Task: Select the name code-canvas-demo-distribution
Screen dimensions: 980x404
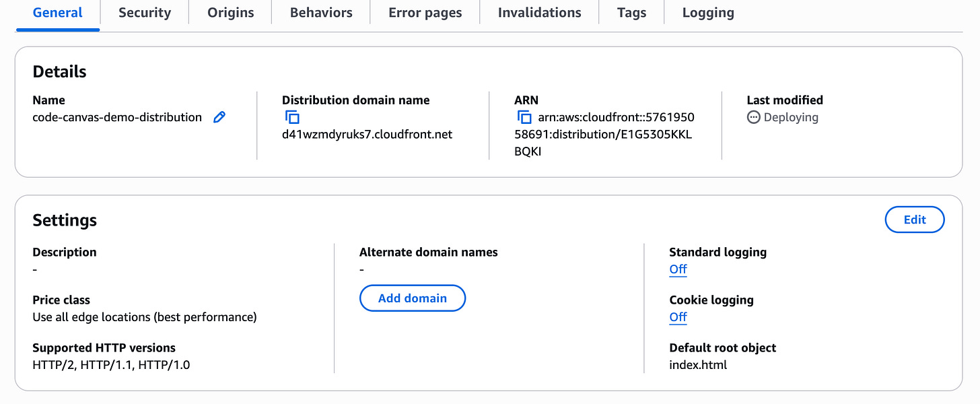Action: pos(117,117)
